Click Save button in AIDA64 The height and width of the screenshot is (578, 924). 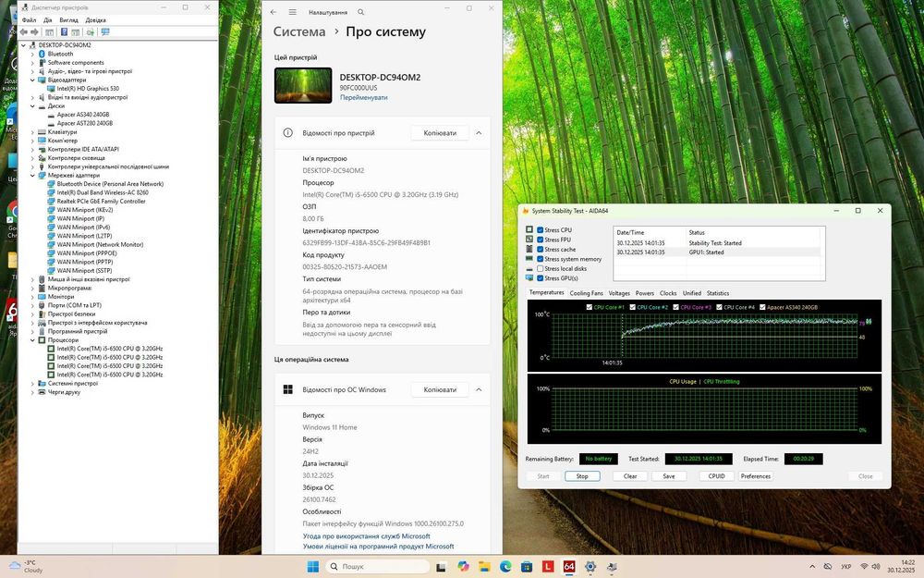[x=669, y=476]
